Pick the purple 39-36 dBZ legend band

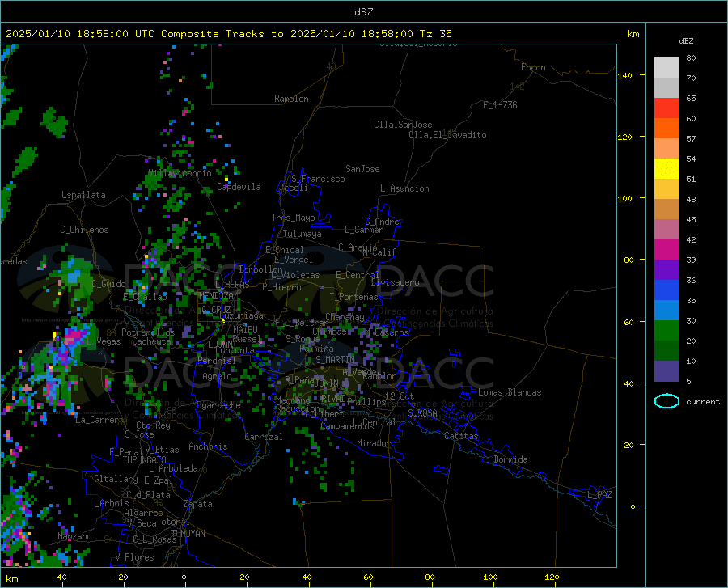[x=667, y=270]
